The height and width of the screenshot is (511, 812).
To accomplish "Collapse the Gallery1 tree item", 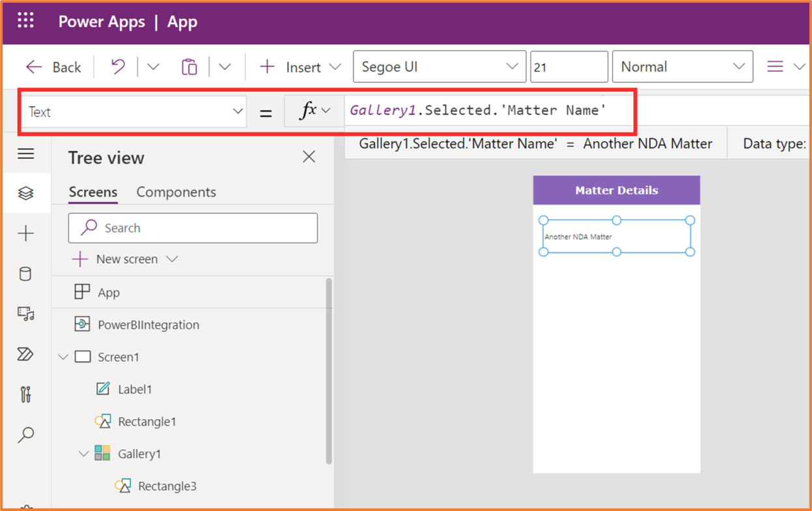I will (83, 454).
